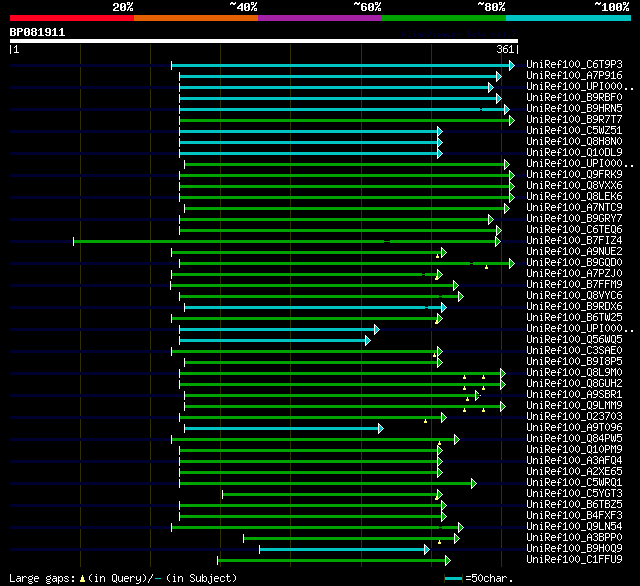Click the UniRef100_A9SBR1 label

[x=574, y=395]
